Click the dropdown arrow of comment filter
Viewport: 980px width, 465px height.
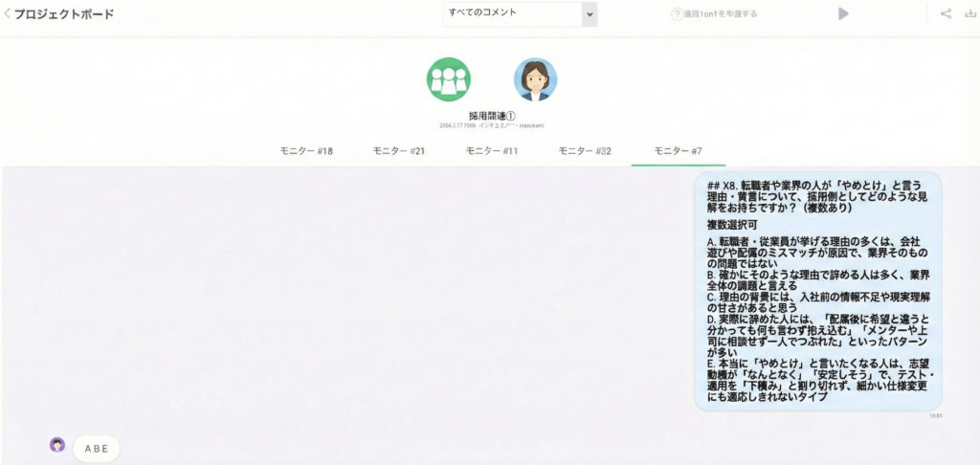589,14
